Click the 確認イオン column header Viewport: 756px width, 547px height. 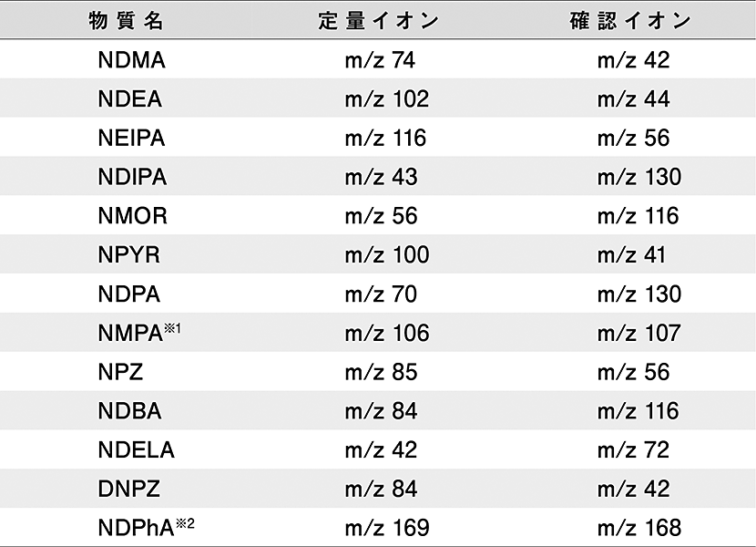point(630,21)
